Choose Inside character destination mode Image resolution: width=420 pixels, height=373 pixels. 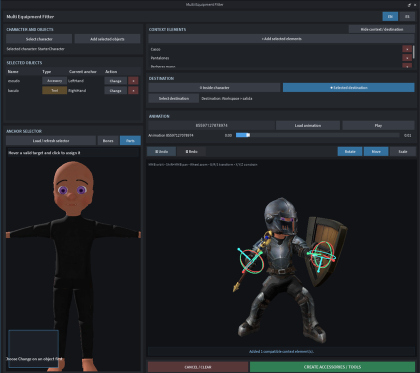click(214, 88)
